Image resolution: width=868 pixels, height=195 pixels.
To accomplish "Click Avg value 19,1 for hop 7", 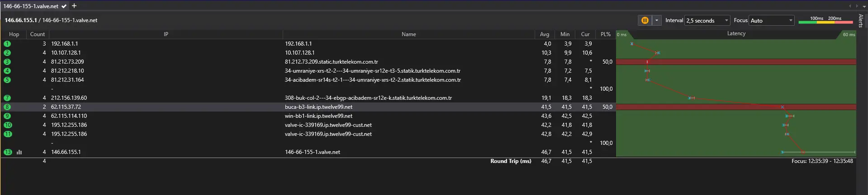I will click(x=546, y=98).
